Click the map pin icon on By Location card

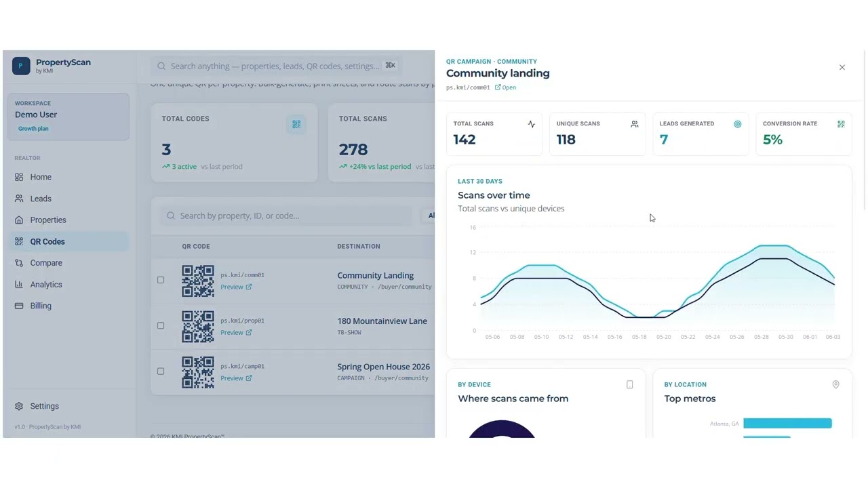tap(835, 384)
